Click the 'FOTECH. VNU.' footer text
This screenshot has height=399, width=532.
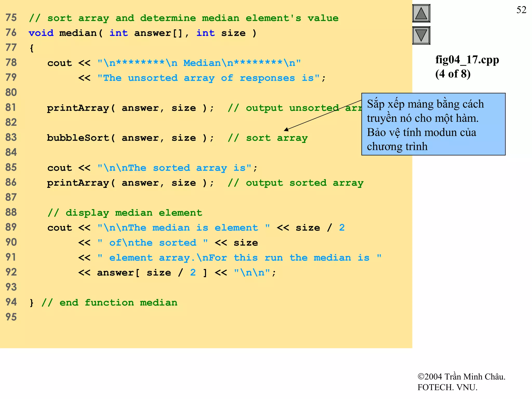tap(447, 387)
